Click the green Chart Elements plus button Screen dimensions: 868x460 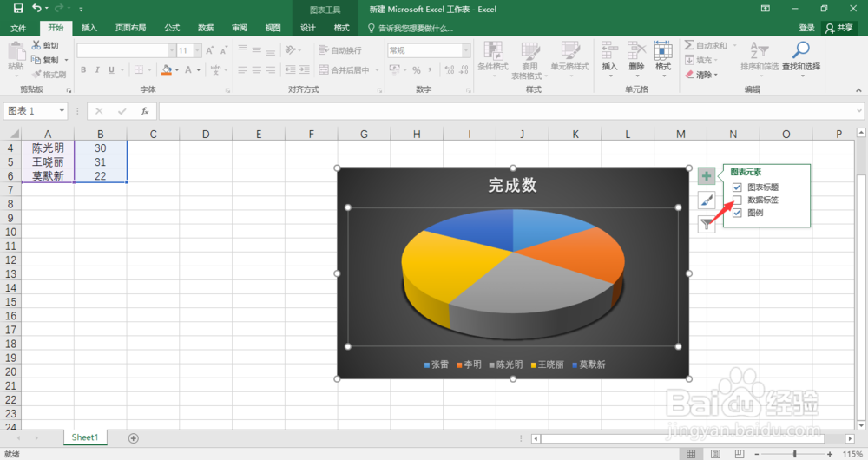[x=707, y=176]
